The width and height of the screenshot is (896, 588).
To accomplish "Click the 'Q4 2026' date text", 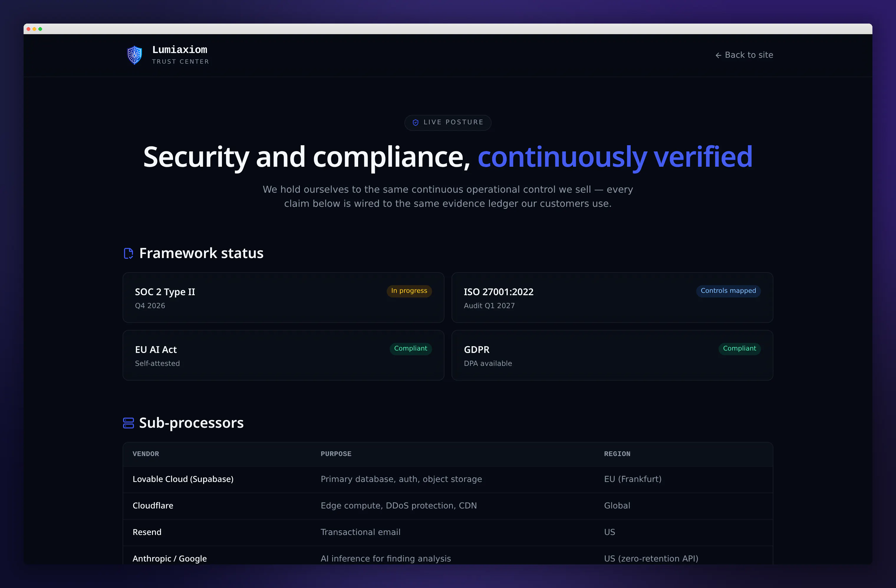I will tap(150, 306).
